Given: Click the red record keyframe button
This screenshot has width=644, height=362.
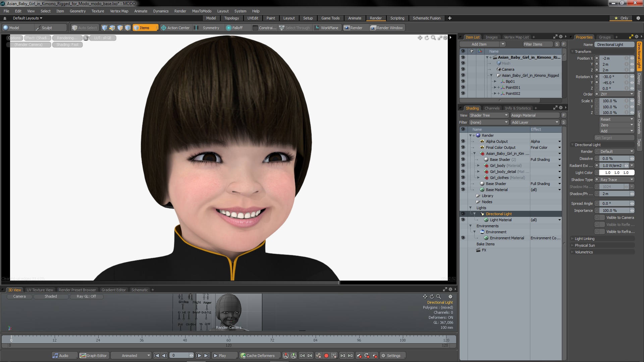Looking at the screenshot, I should tap(326, 356).
